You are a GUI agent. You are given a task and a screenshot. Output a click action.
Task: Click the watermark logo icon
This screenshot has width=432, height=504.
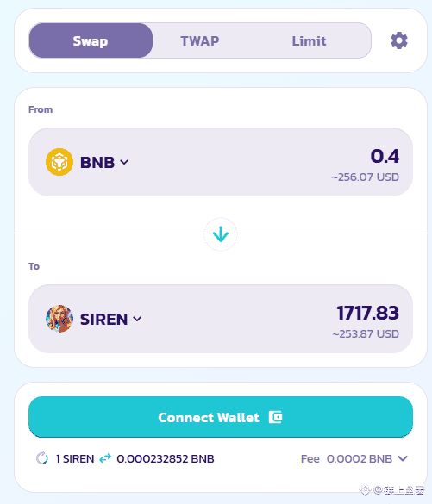point(365,490)
